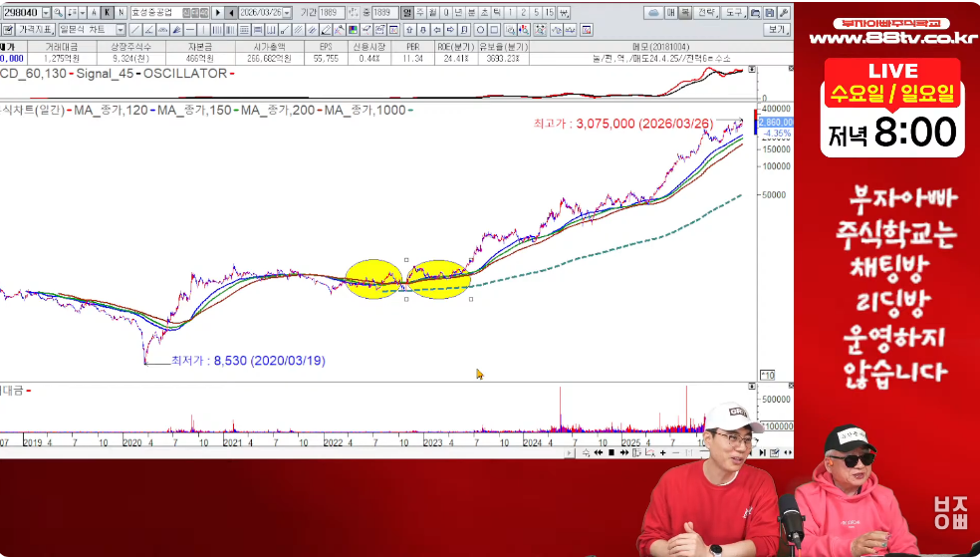Click the 거래대금 column header
Screen dimensions: 980x558
[62, 47]
